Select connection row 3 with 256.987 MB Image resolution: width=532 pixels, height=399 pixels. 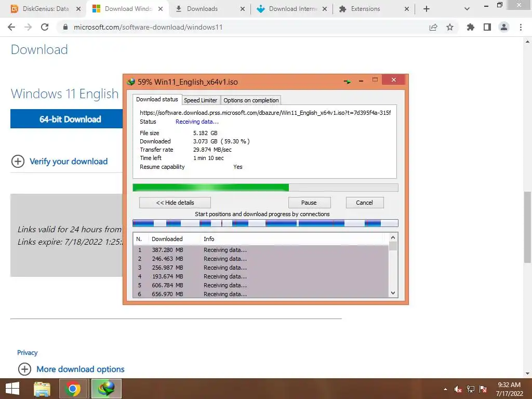pos(261,268)
